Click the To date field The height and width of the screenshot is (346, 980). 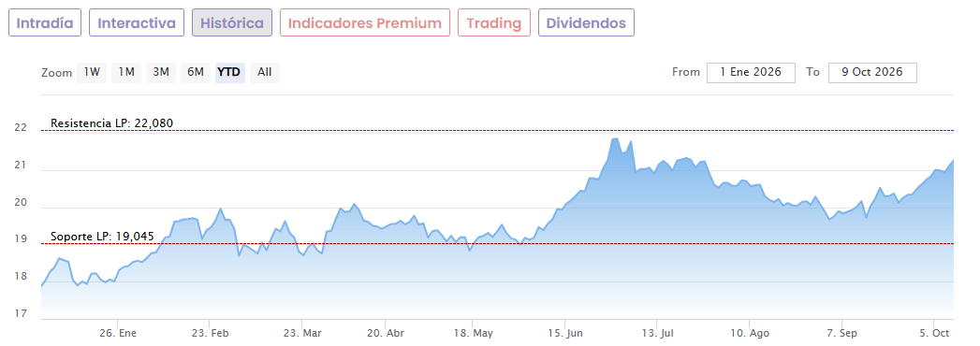coord(871,72)
